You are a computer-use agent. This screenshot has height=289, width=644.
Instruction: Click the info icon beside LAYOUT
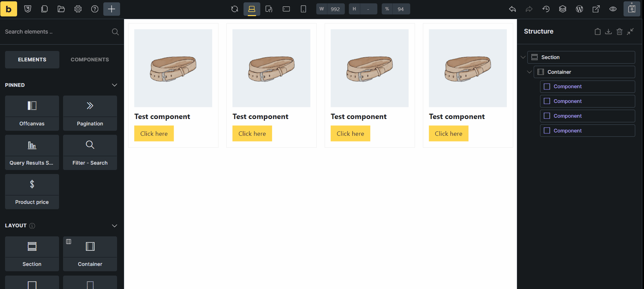(x=32, y=226)
